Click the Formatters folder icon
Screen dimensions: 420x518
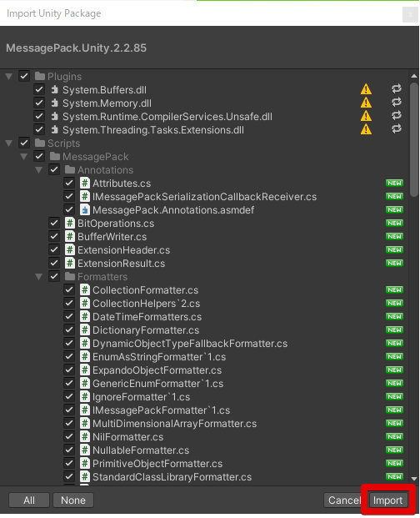click(x=70, y=276)
